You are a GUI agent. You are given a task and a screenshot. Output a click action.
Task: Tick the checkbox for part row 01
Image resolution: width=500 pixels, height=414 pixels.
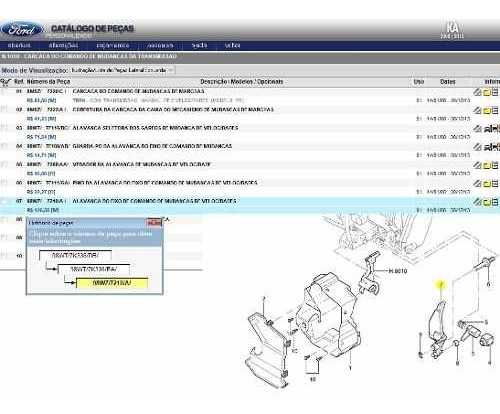click(4, 91)
